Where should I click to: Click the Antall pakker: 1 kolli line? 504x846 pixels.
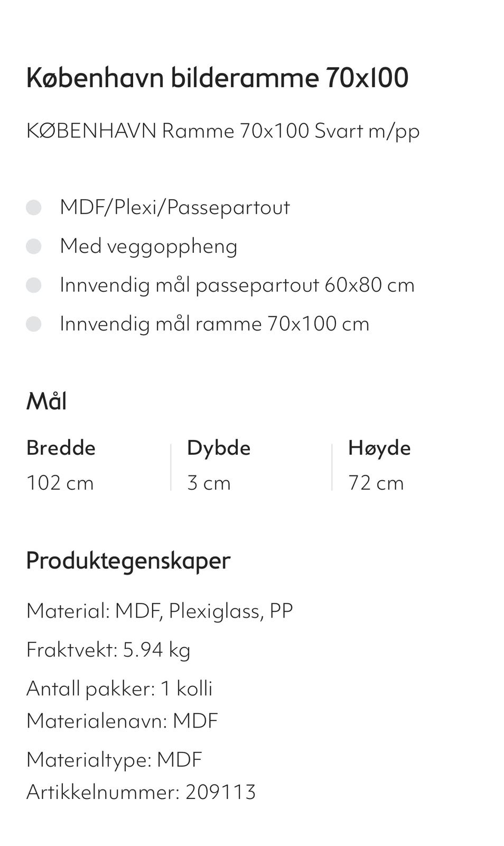pos(119,688)
